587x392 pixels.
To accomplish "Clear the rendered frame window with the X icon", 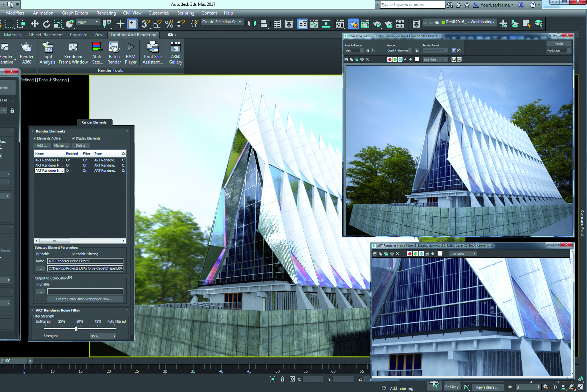I will tap(367, 59).
